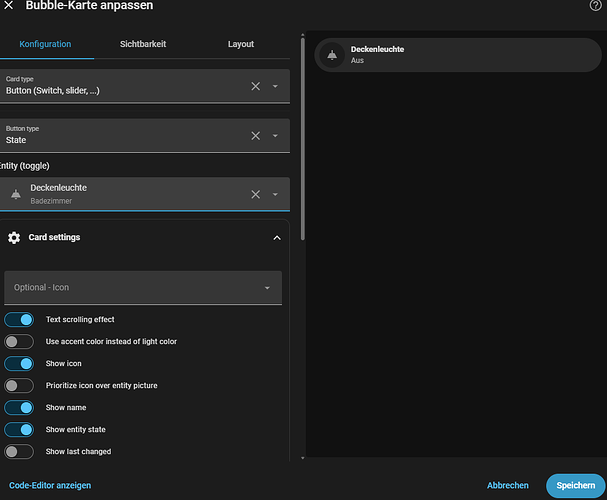Image resolution: width=607 pixels, height=500 pixels.
Task: Open the help icon in the header
Action: click(x=595, y=5)
